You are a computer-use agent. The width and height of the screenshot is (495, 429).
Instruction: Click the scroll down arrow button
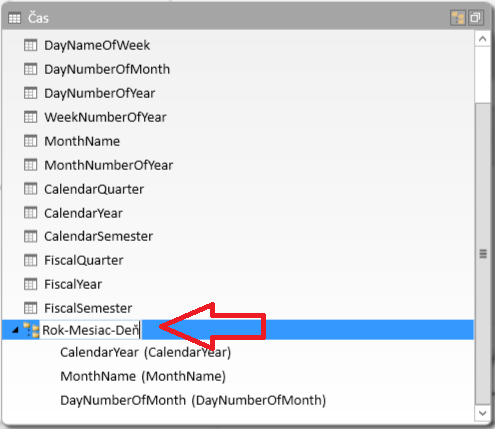click(482, 413)
